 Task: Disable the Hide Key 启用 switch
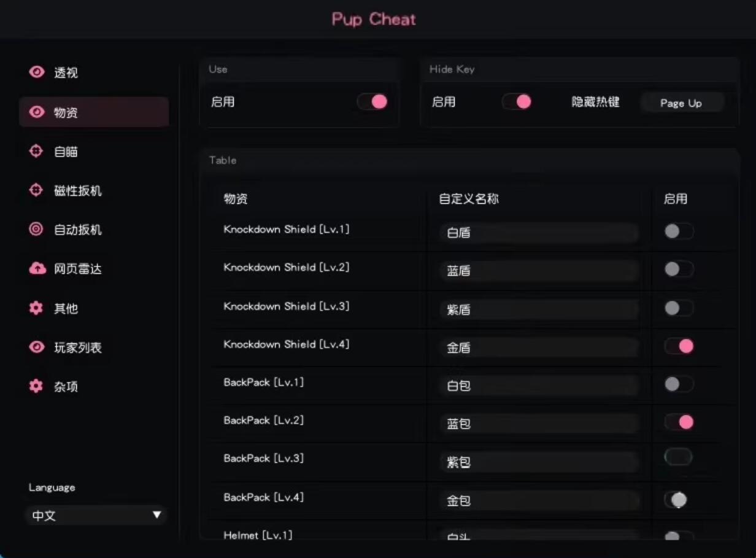(x=517, y=102)
